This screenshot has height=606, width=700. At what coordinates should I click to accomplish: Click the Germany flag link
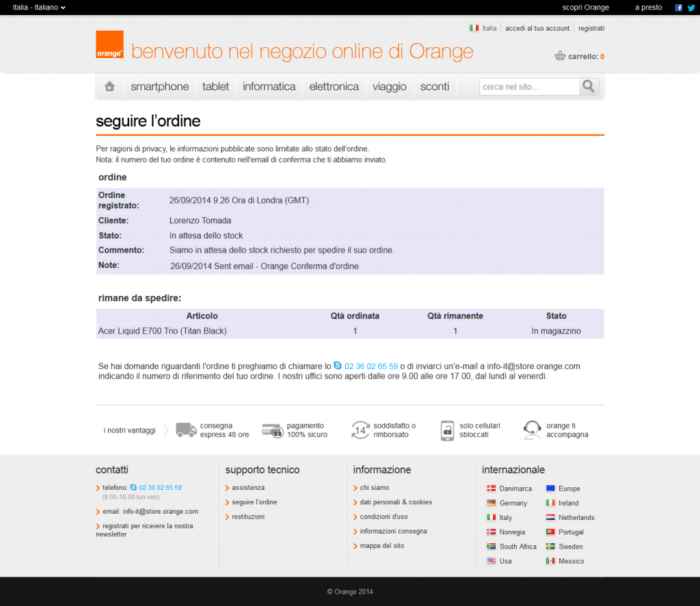pyautogui.click(x=491, y=503)
